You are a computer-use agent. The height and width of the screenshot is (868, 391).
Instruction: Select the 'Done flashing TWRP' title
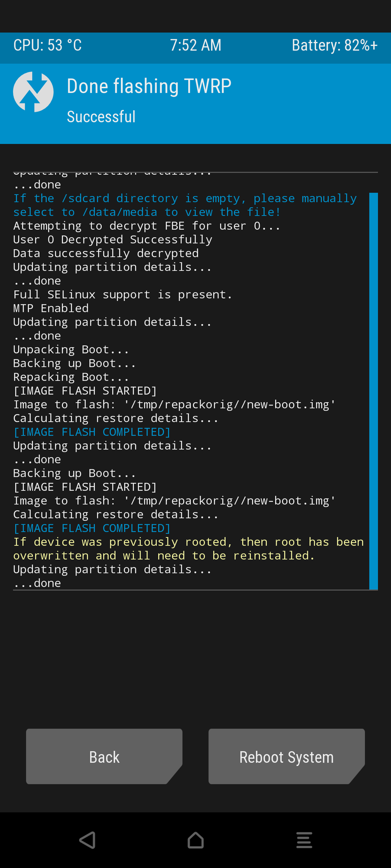149,86
